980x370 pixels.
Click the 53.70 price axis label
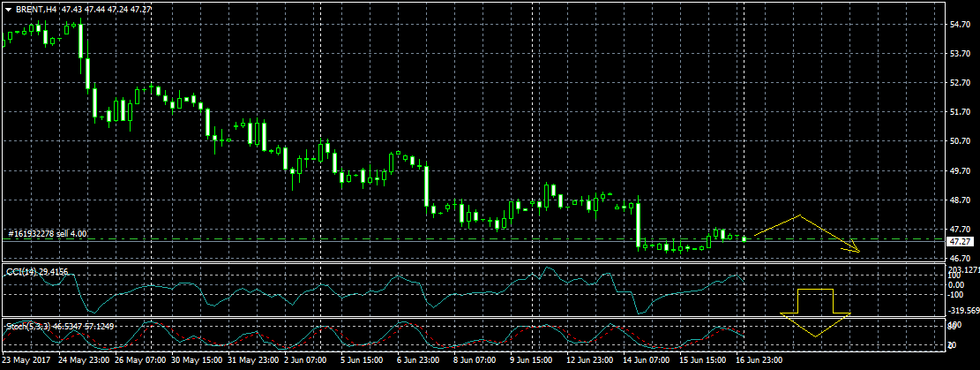pyautogui.click(x=960, y=53)
